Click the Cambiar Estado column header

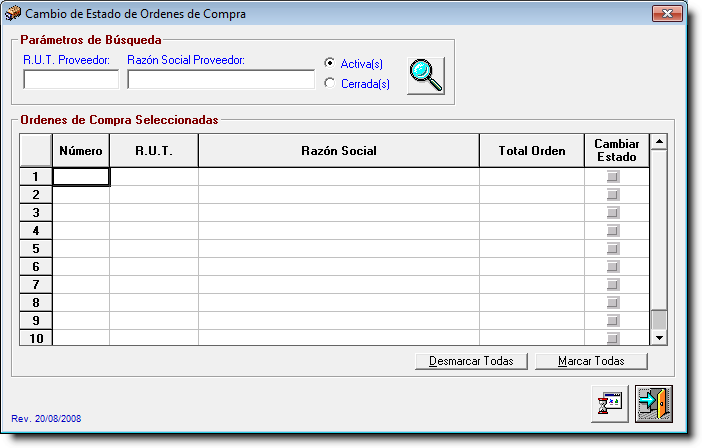pyautogui.click(x=617, y=151)
